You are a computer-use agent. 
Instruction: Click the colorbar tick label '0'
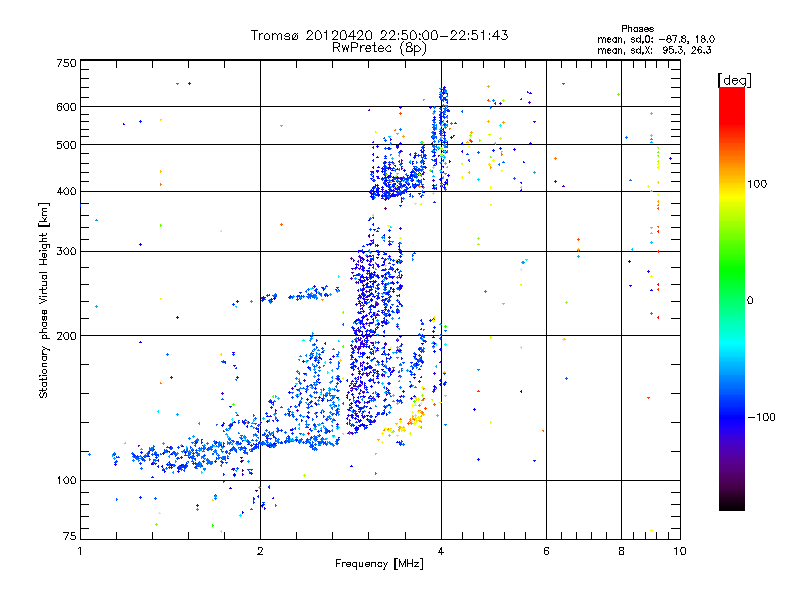pyautogui.click(x=750, y=301)
